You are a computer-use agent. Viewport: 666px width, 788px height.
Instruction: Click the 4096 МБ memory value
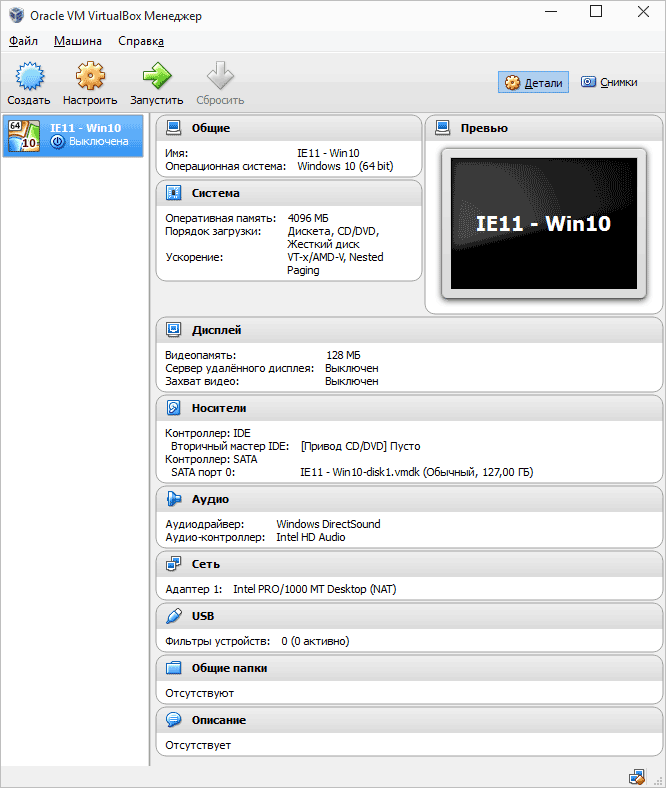point(308,218)
